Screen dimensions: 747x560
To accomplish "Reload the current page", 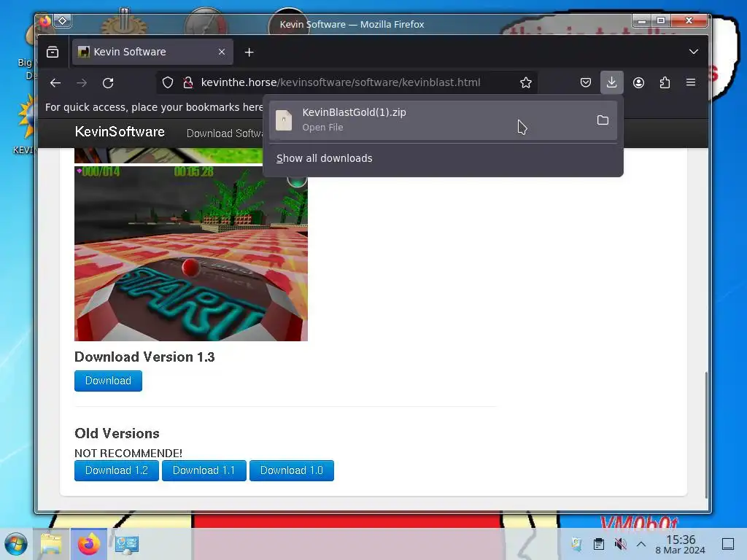I will point(108,83).
